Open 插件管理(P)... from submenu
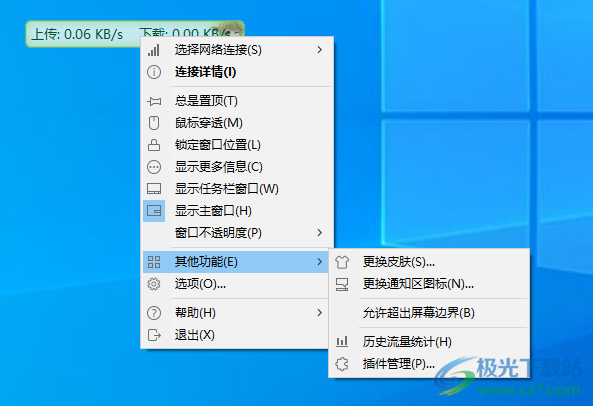593x406 pixels. click(x=429, y=364)
